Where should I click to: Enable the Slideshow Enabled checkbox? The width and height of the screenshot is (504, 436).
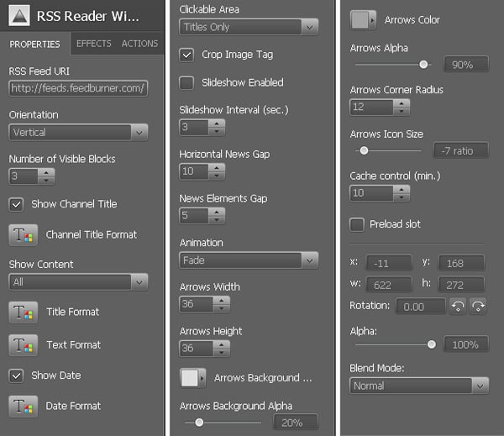pos(187,82)
